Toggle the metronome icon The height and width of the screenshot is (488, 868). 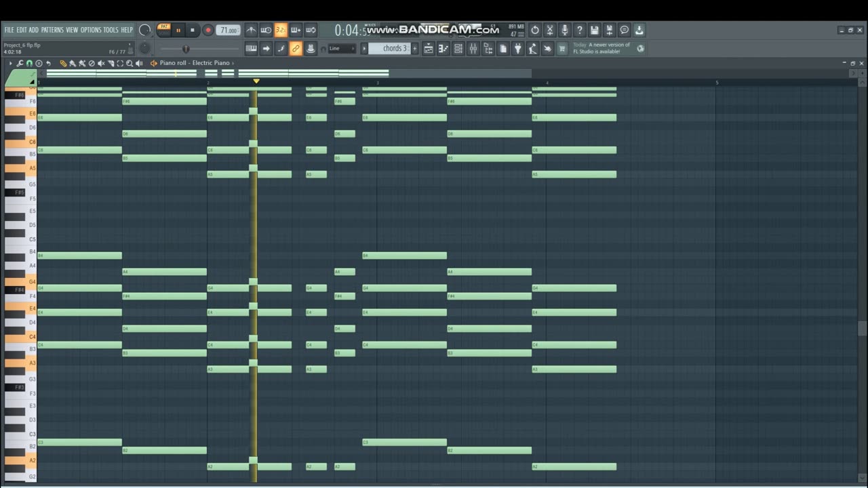251,30
